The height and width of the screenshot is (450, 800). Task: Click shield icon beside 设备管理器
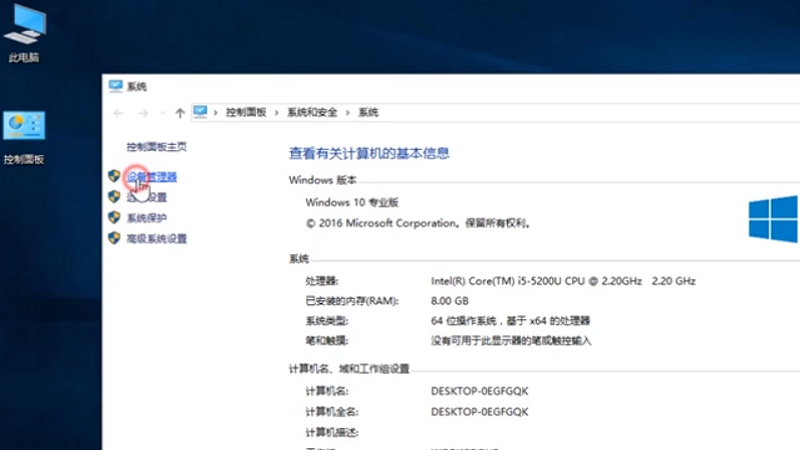(x=114, y=176)
